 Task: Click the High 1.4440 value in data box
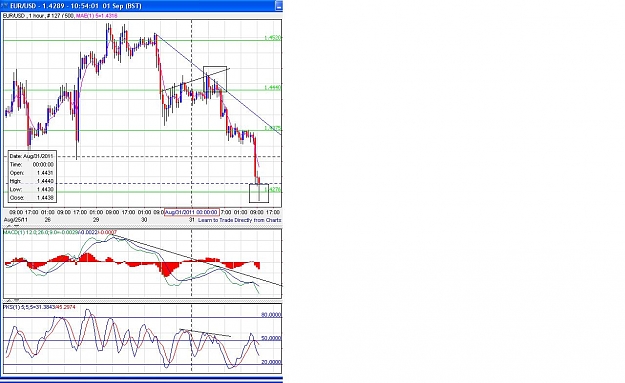point(45,181)
